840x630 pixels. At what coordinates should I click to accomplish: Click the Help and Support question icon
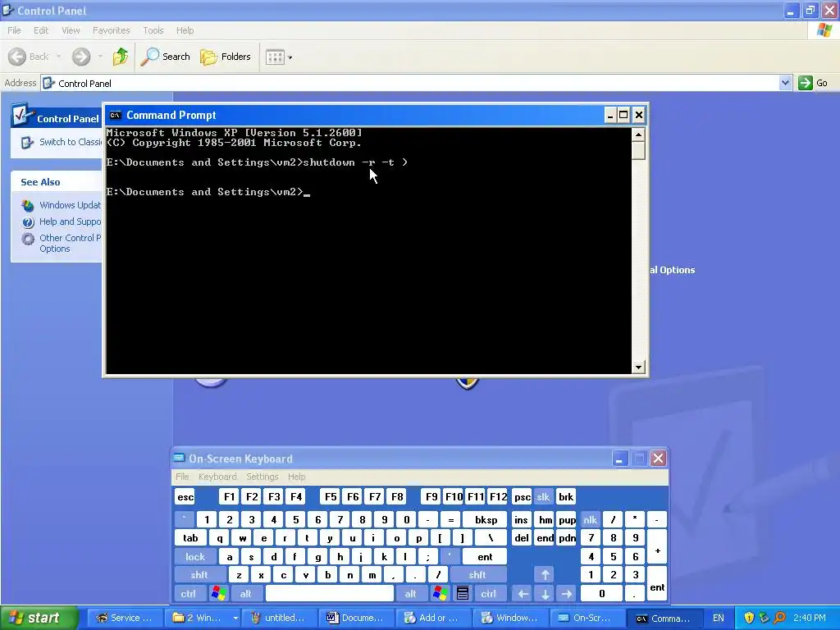pyautogui.click(x=28, y=222)
